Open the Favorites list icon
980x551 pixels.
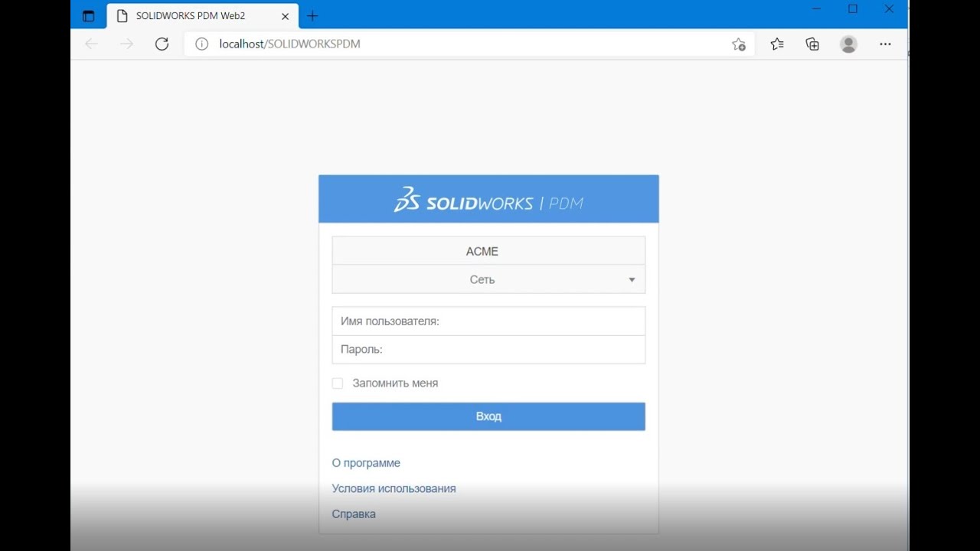[777, 44]
